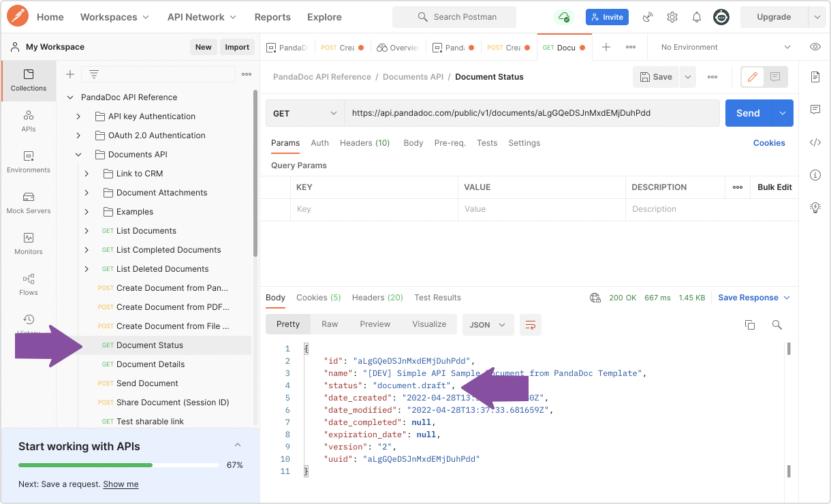Open the Environments sidebar panel

[x=29, y=162]
